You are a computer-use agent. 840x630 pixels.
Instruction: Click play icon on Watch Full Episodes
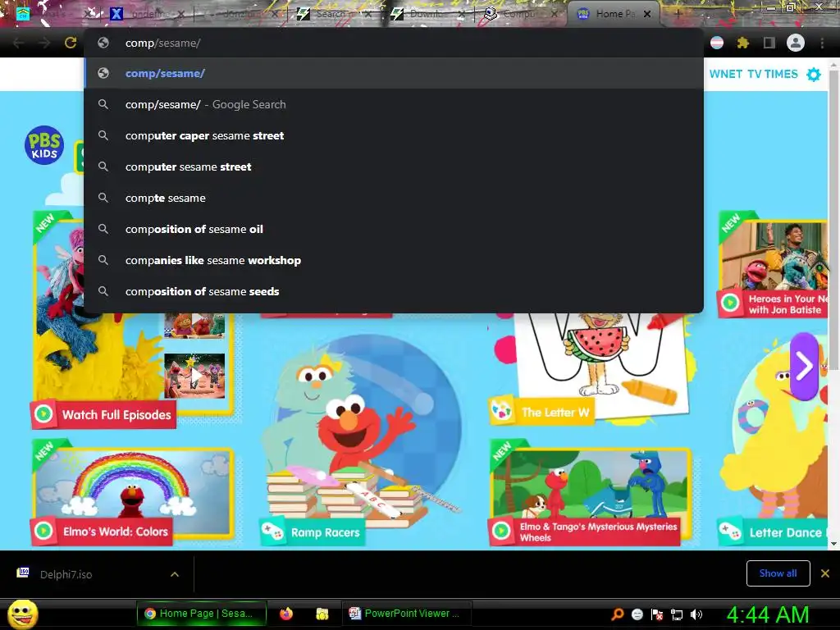click(x=44, y=414)
